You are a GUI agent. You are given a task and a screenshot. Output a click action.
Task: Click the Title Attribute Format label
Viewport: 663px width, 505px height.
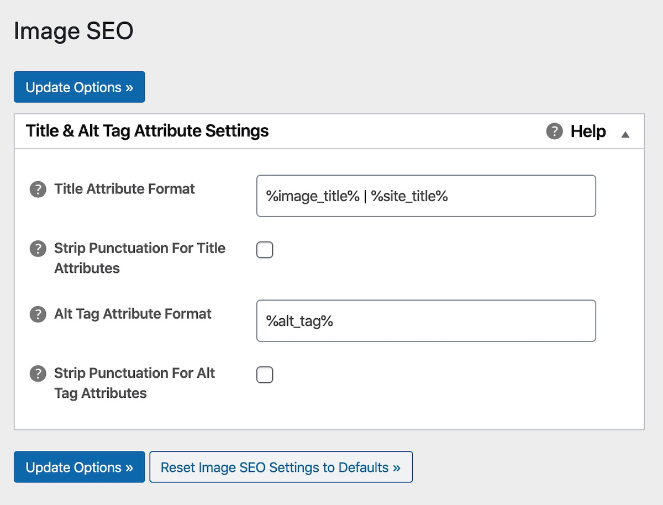(x=124, y=188)
